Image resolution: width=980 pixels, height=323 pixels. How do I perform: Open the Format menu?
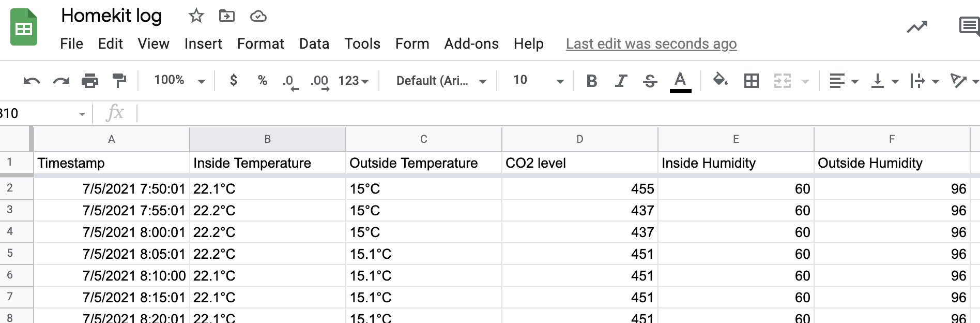261,44
